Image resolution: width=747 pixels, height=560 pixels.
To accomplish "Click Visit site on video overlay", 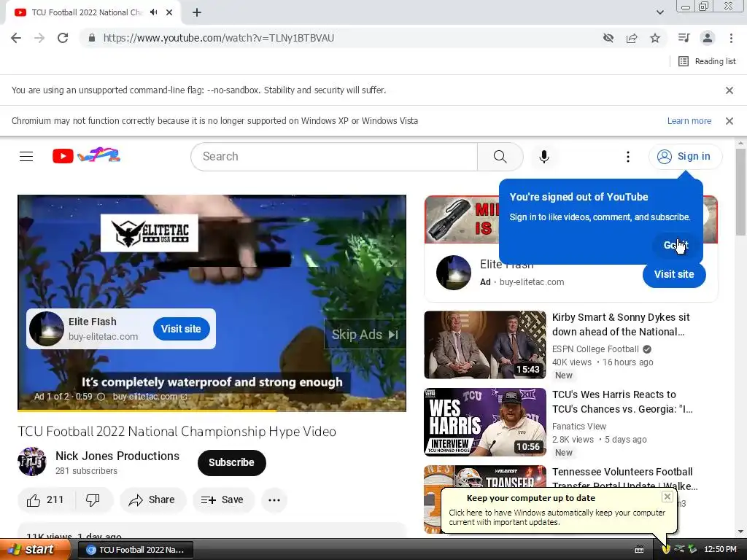I will click(x=181, y=329).
